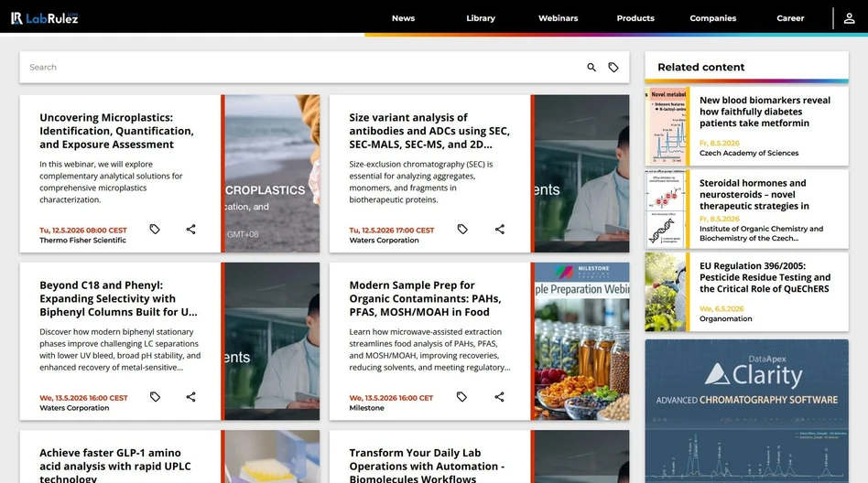Click Milestone sample preparation food thumbnail
868x483 pixels.
coord(580,341)
